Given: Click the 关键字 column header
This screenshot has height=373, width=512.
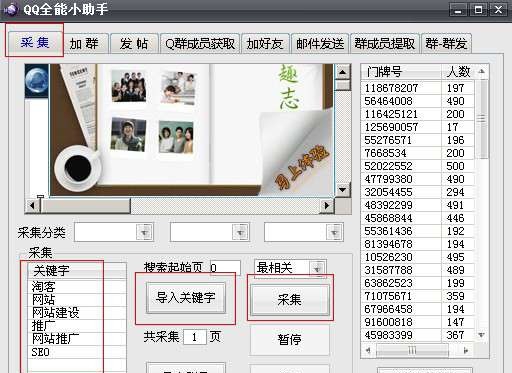Looking at the screenshot, I should pos(77,270).
